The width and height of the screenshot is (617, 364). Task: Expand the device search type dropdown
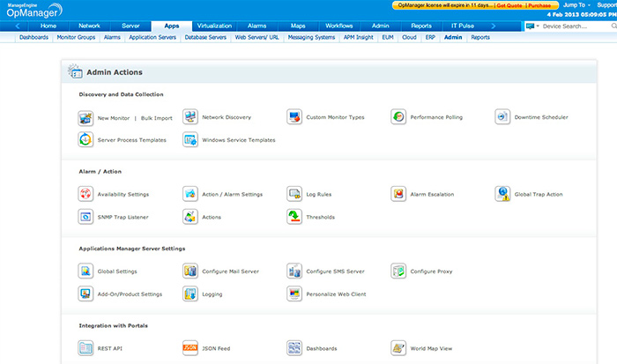pos(532,26)
